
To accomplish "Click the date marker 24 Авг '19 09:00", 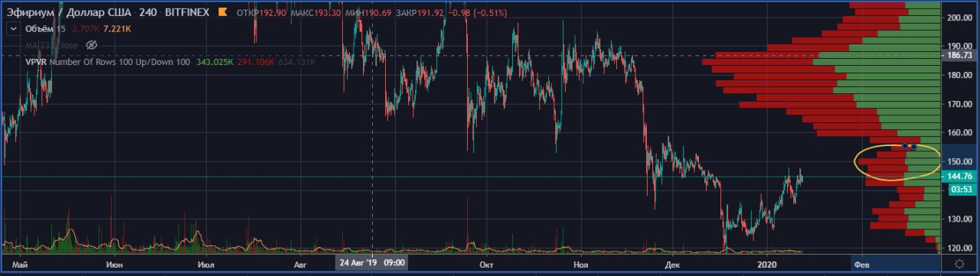I will click(372, 263).
